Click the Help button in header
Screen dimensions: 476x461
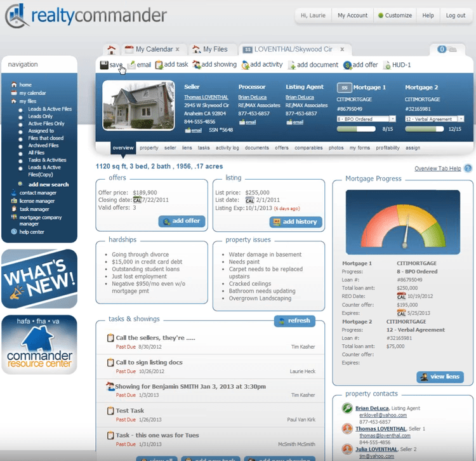point(428,15)
